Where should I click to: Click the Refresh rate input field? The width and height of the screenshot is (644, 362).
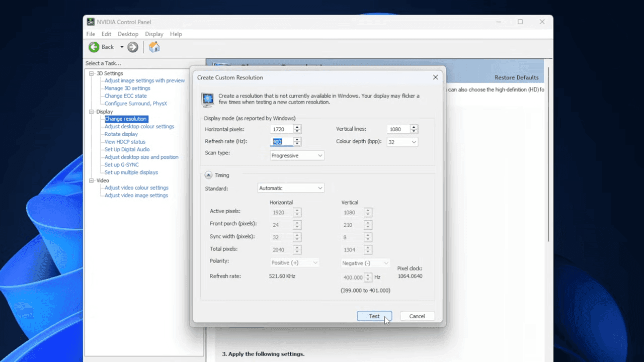pyautogui.click(x=282, y=142)
